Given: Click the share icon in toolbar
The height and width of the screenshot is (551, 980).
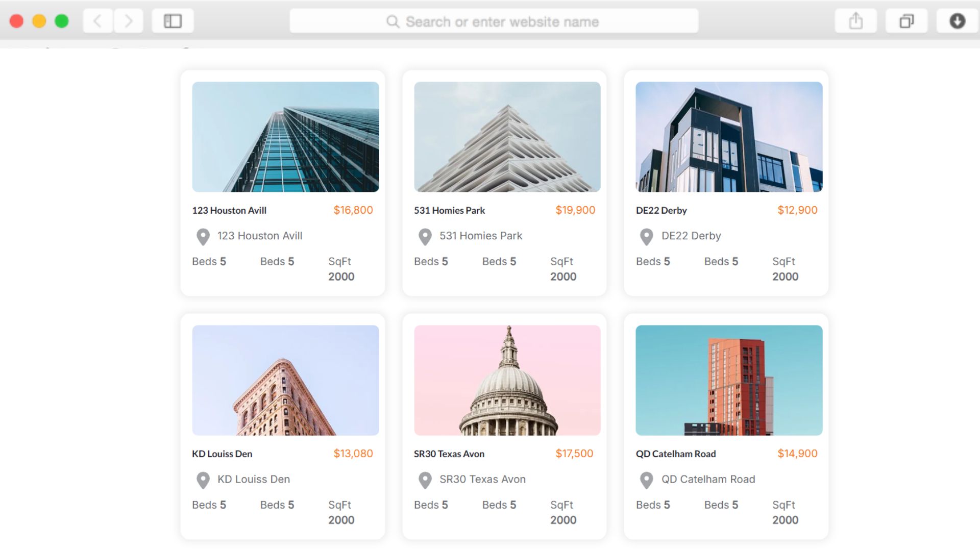Looking at the screenshot, I should click(x=855, y=21).
